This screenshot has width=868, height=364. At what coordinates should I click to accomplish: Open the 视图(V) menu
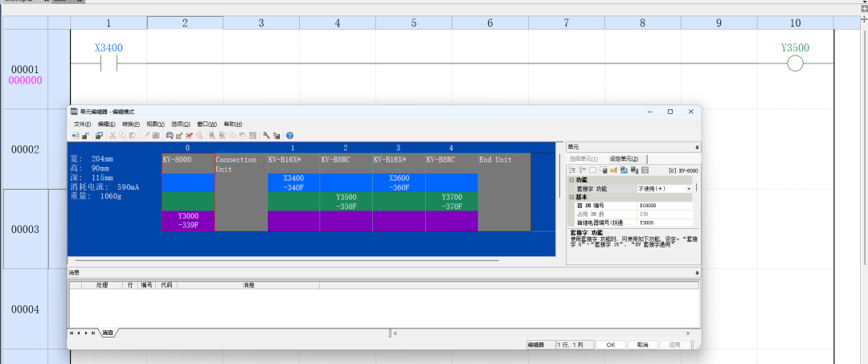point(156,124)
